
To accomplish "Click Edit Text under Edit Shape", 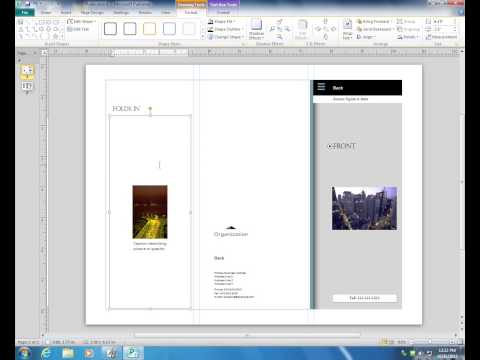I will coord(78,29).
